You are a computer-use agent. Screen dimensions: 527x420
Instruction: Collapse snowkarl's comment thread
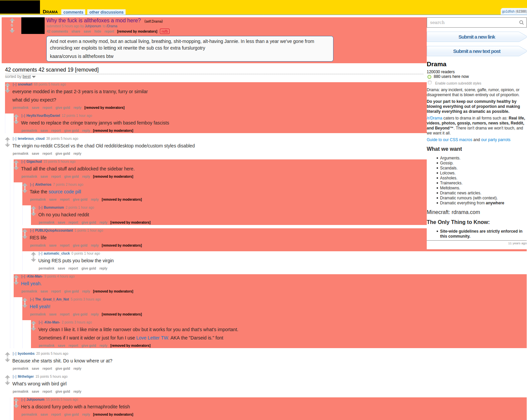15,85
